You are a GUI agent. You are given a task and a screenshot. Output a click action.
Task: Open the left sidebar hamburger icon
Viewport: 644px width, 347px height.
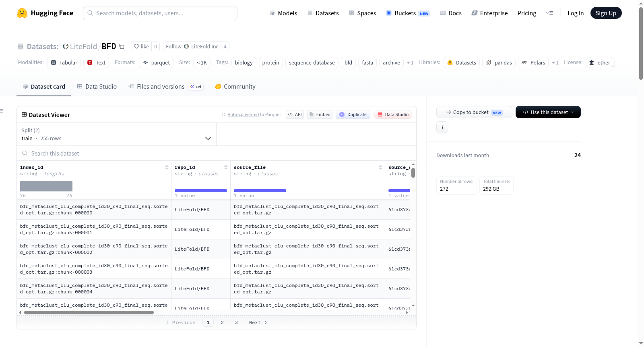(2, 111)
